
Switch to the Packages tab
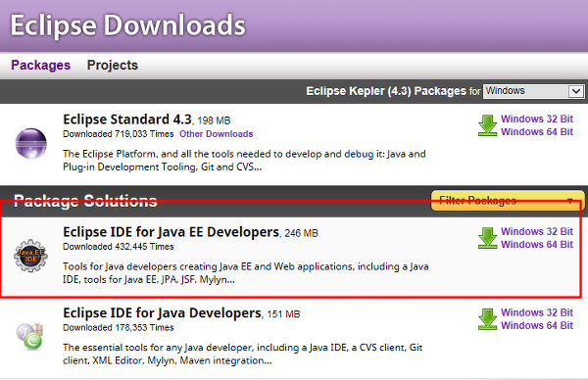(40, 66)
